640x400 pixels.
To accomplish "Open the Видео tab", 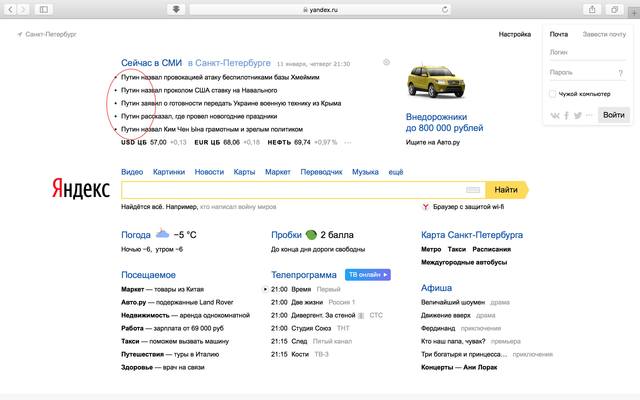I will [132, 172].
